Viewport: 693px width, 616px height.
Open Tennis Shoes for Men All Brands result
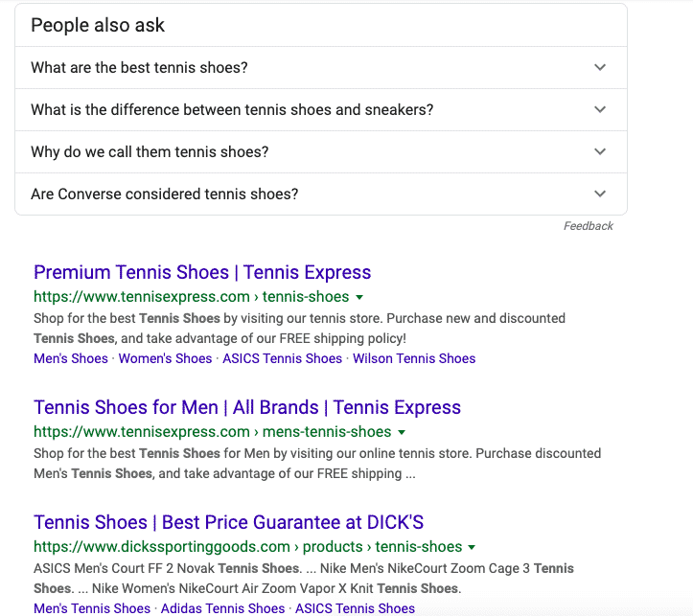pos(247,407)
